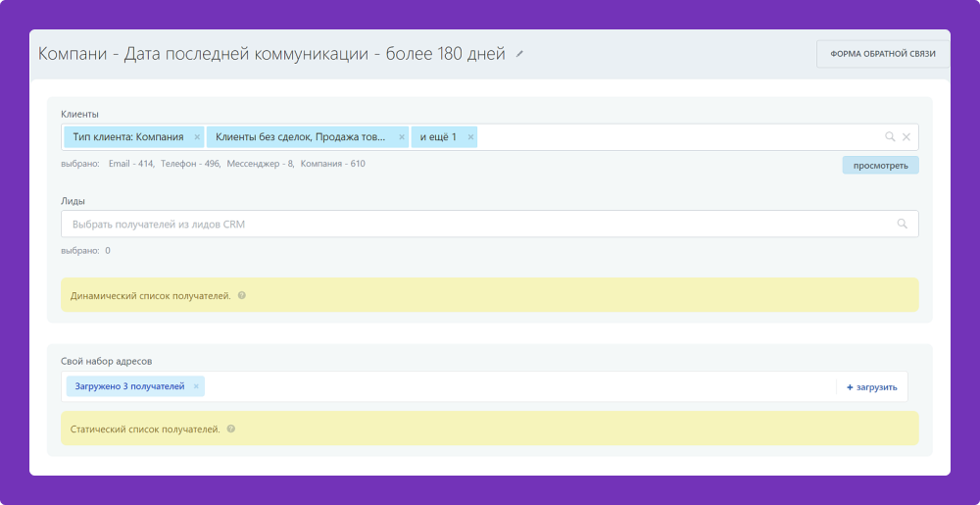Open the ФОРМА ОБРАТНОЙ СВЯЗИ button
This screenshot has width=980, height=505.
pyautogui.click(x=883, y=54)
